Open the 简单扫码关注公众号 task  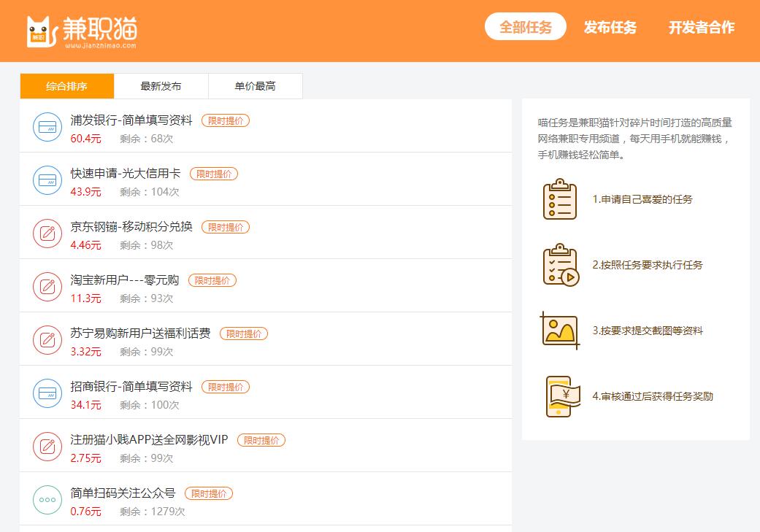[x=123, y=493]
